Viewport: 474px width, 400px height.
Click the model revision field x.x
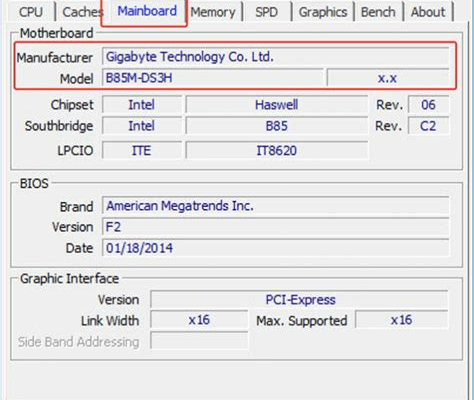pos(388,78)
